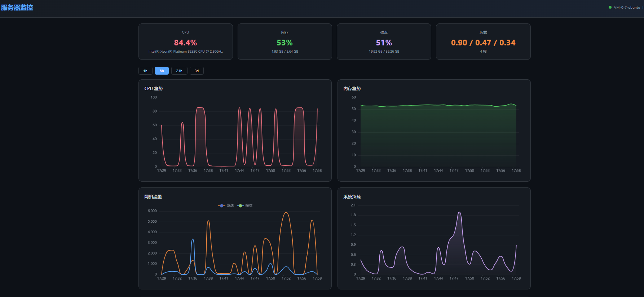Screen dimensions: 644x297
Task: Switch time range to 1h
Action: 145,71
